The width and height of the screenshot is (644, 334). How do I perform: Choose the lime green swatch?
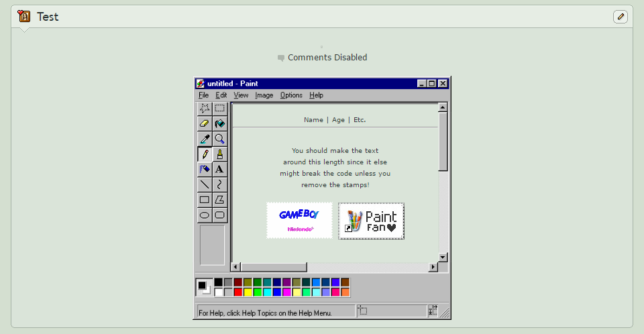tap(258, 292)
